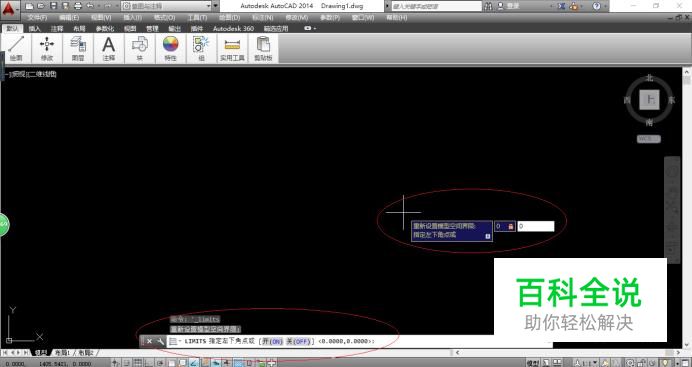Open the 标注(N) menu
The width and height of the screenshot is (692, 367).
pyautogui.click(x=263, y=18)
